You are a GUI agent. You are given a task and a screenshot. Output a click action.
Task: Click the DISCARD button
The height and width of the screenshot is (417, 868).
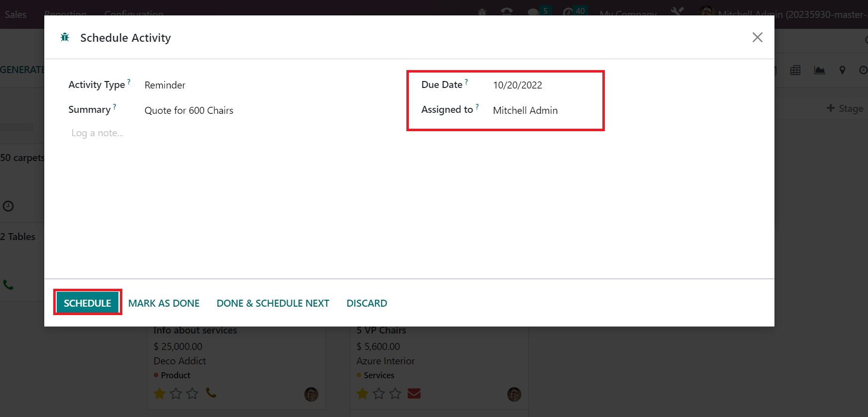point(367,303)
